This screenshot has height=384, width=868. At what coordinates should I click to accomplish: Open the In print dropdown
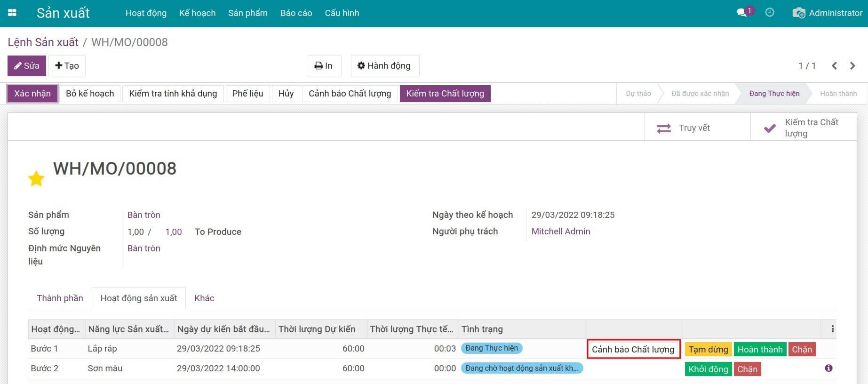[324, 66]
